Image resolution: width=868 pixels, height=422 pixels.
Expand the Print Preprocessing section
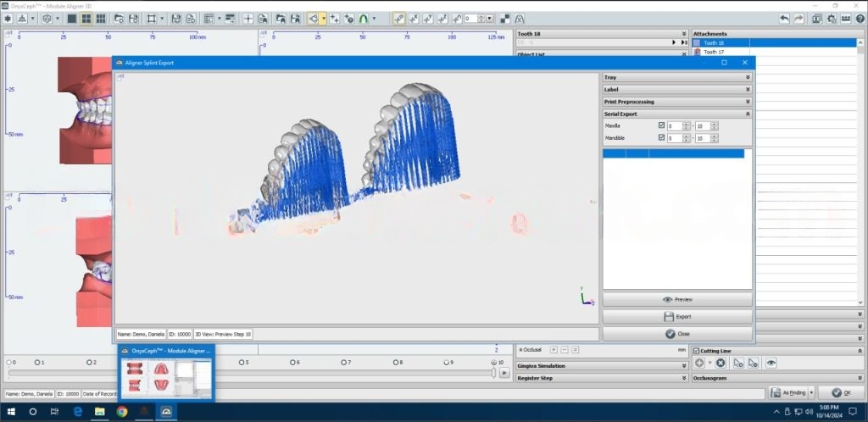tap(747, 102)
